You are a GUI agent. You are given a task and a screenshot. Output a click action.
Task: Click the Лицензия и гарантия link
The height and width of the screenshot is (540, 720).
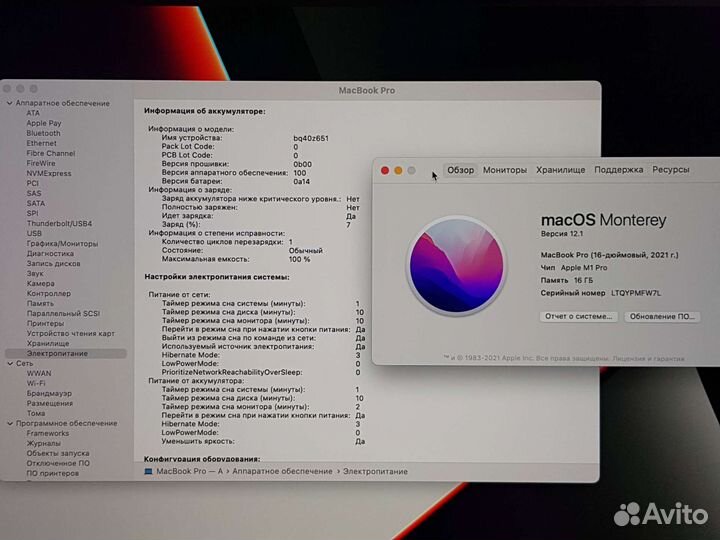(x=648, y=359)
